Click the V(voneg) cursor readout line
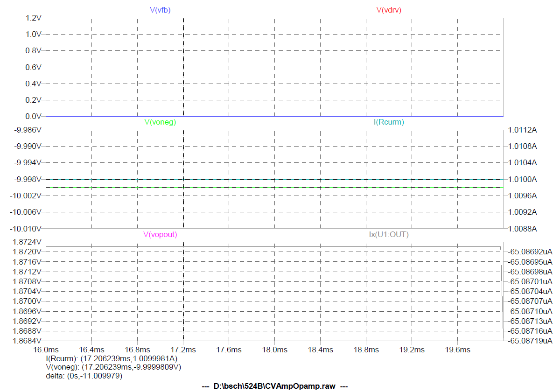Image resolution: width=560 pixels, height=392 pixels. (x=113, y=367)
